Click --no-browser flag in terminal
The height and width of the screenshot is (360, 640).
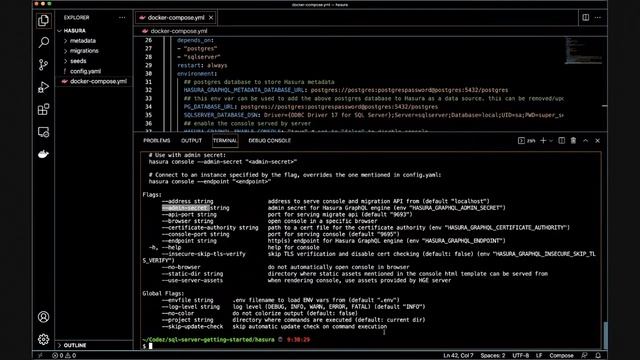pos(181,267)
